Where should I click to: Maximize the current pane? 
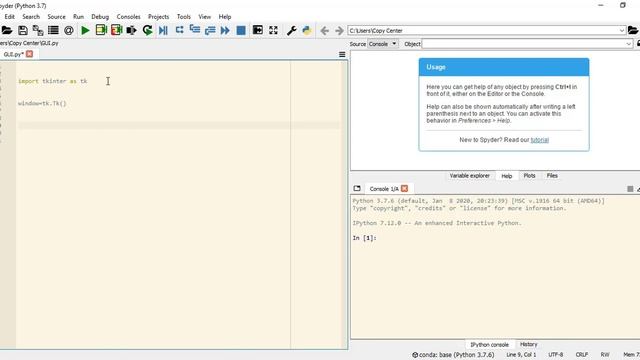(258, 30)
